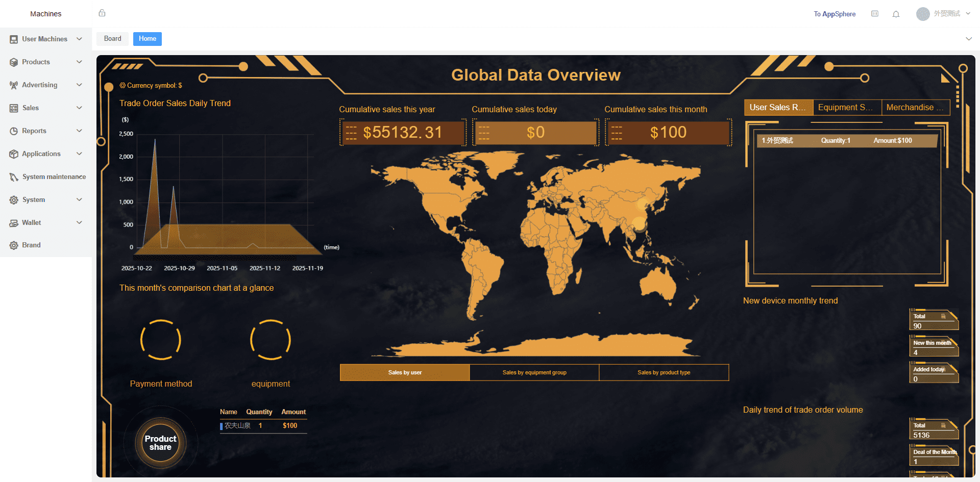The height and width of the screenshot is (482, 980).
Task: Click the fullscreen icon near the bell
Action: click(875, 14)
